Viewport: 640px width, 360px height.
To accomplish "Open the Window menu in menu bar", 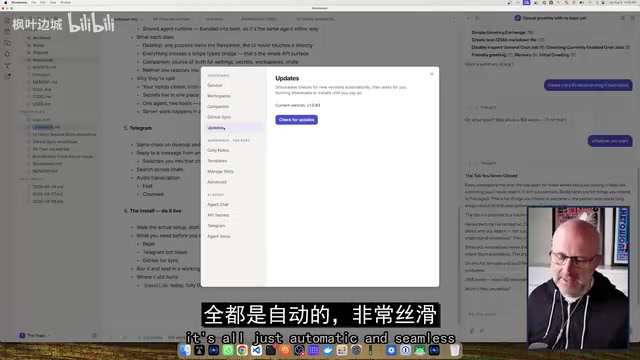I will [65, 2].
